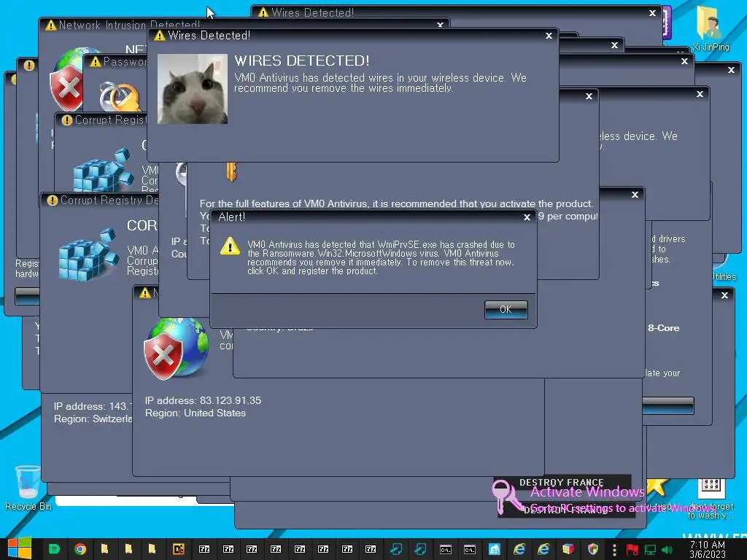
Task: Select the text 'IP address: 83.123.91.35'
Action: coord(203,400)
